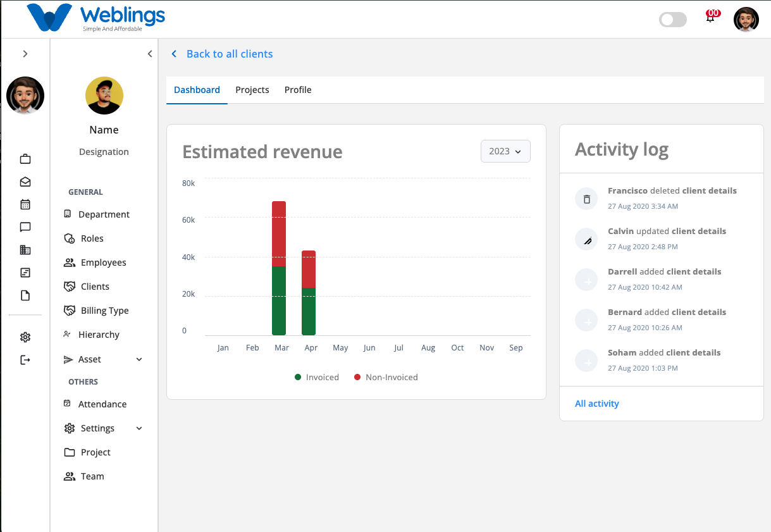This screenshot has width=771, height=532.
Task: Click the red Non-Invoiced segment of Apr bar
Action: click(x=309, y=269)
